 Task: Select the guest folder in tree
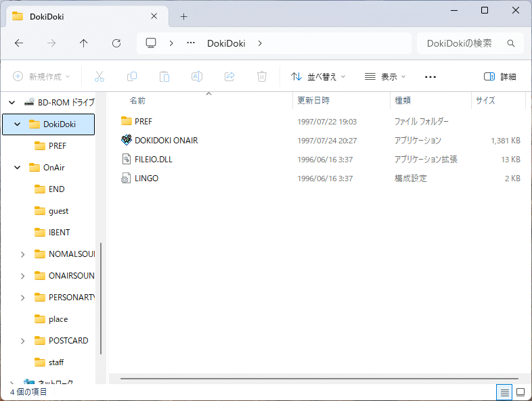pyautogui.click(x=58, y=211)
